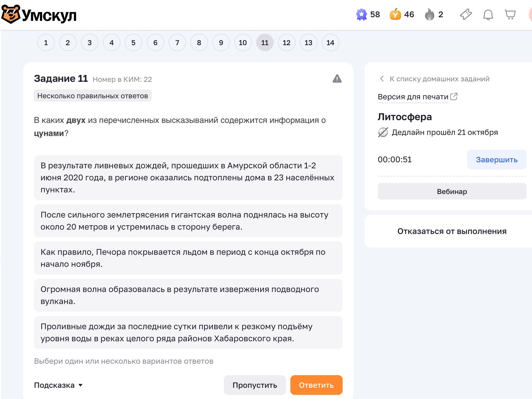The image size is (532, 399).
Task: Go to question 3
Action: (90, 43)
